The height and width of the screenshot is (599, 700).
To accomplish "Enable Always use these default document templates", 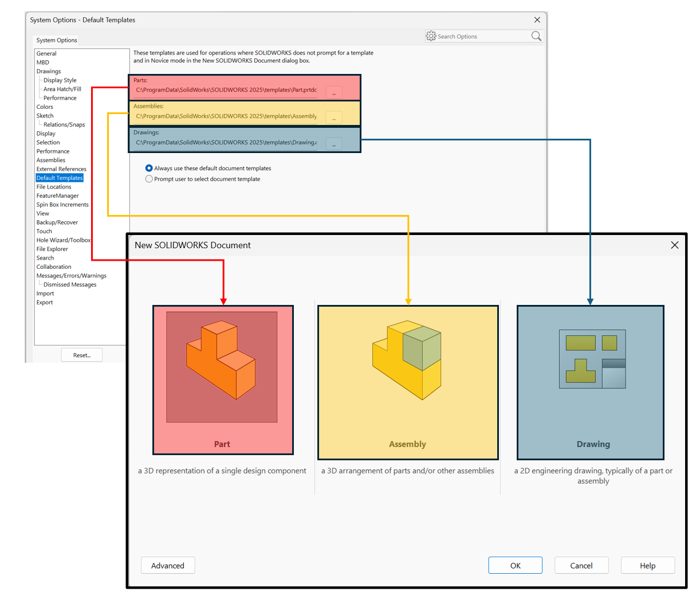I will pos(149,169).
